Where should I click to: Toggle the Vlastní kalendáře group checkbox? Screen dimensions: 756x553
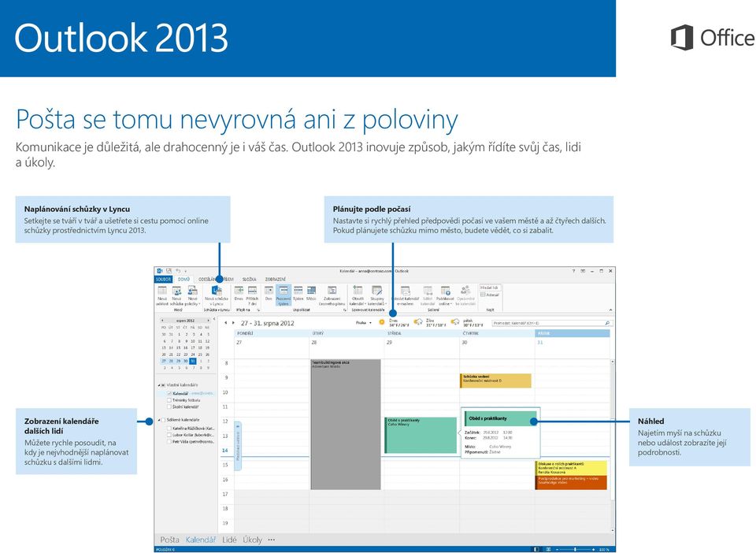point(164,385)
